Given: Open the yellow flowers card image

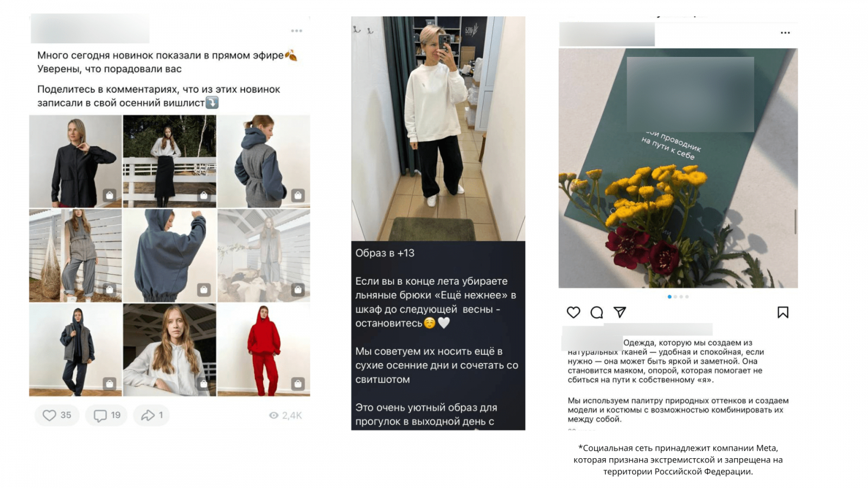Looking at the screenshot, I should coord(678,168).
